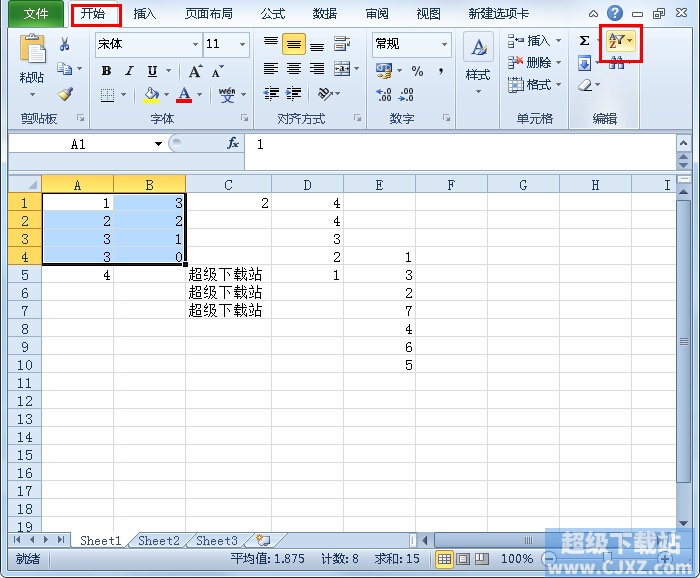Open the underline style dropdown arrow

click(x=168, y=71)
